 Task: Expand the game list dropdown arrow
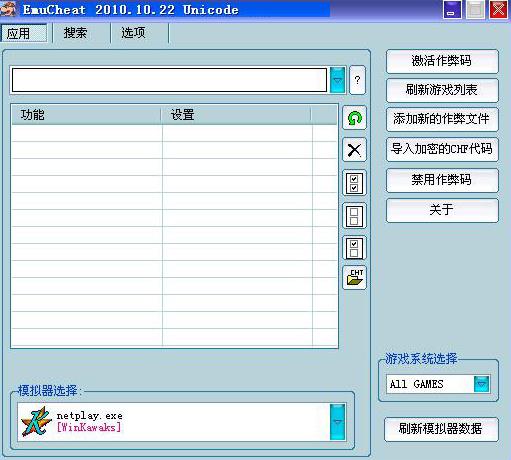[x=337, y=80]
